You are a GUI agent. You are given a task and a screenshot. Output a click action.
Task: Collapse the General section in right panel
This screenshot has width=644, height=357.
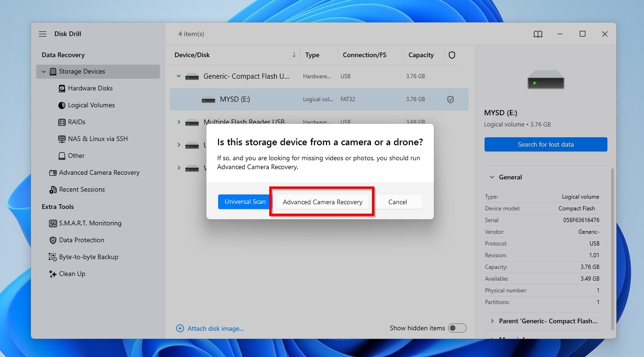pos(491,177)
